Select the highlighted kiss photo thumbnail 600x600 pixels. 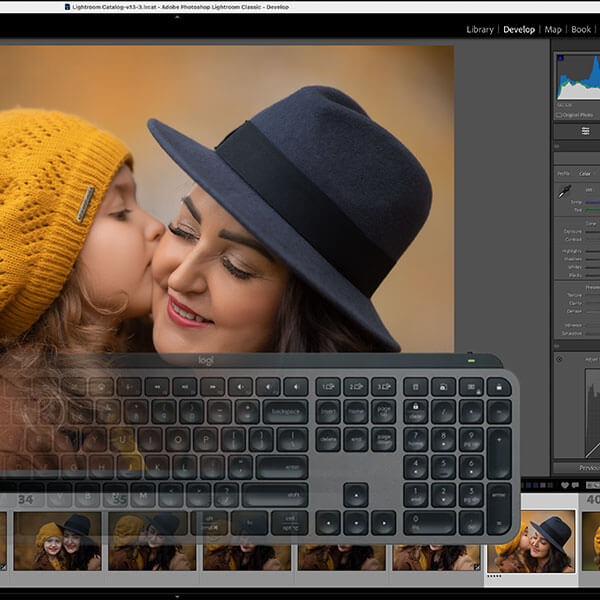(x=531, y=541)
